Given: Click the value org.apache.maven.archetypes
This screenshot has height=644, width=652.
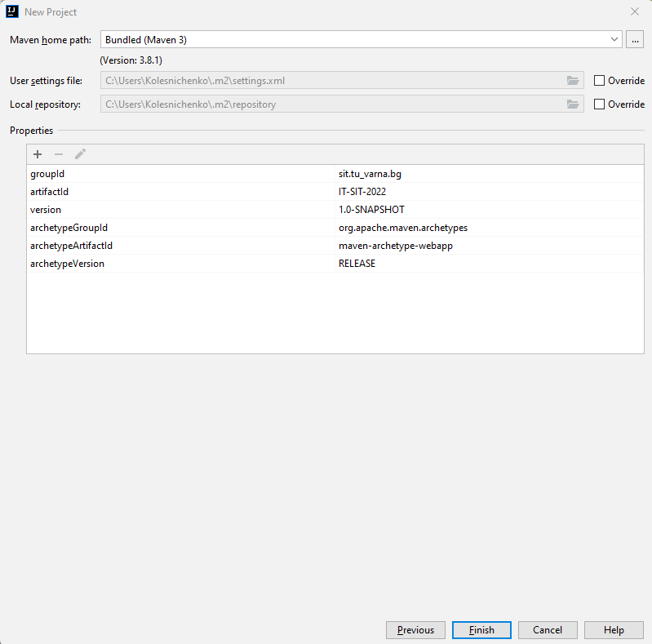Looking at the screenshot, I should tap(403, 228).
